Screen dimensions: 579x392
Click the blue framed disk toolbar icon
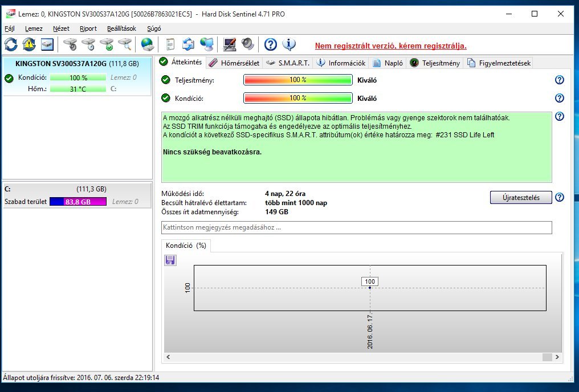(47, 44)
